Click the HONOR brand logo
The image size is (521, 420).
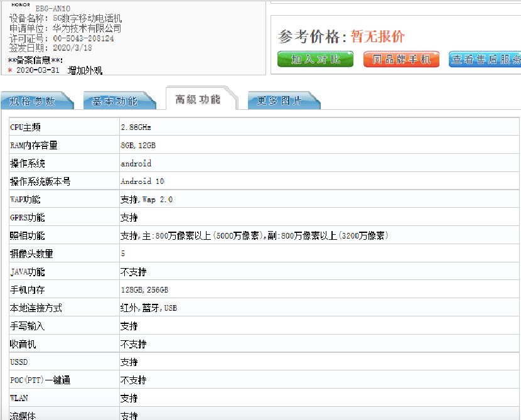20,5
